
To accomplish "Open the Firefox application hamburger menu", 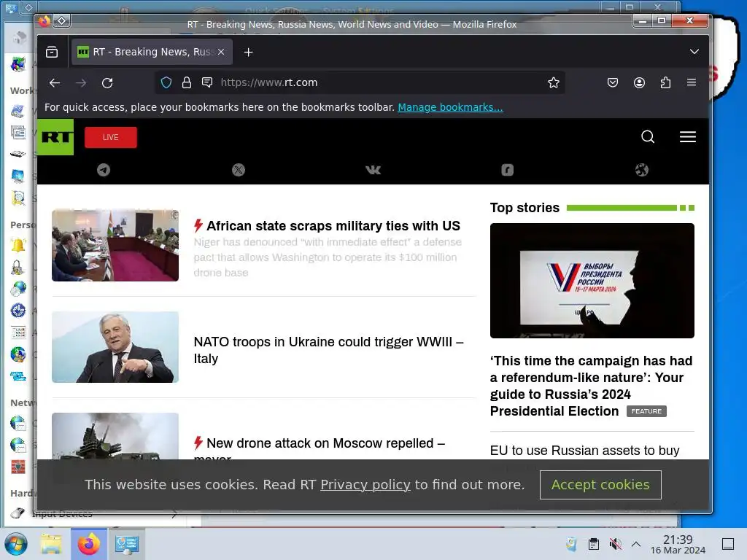I will coord(692,82).
